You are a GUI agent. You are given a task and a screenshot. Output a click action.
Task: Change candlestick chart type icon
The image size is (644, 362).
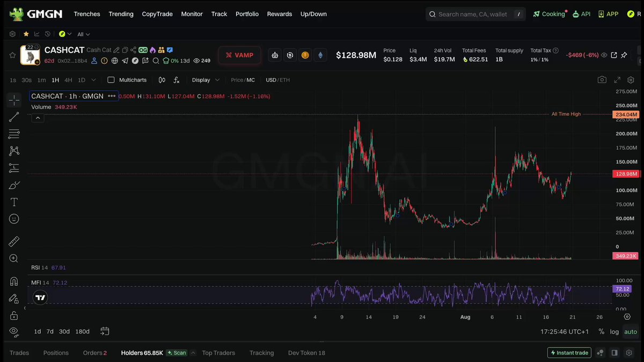[162, 80]
